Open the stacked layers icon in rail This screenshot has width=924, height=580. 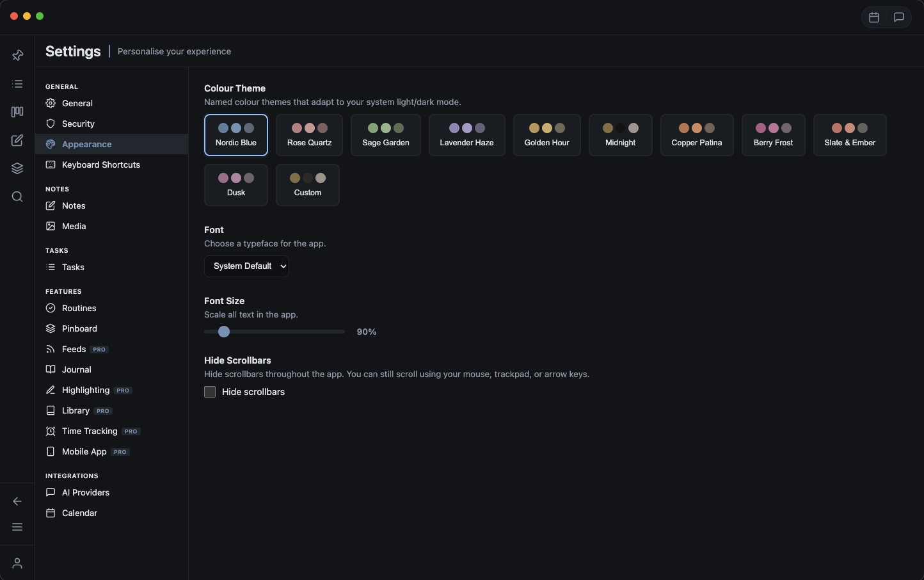point(17,168)
